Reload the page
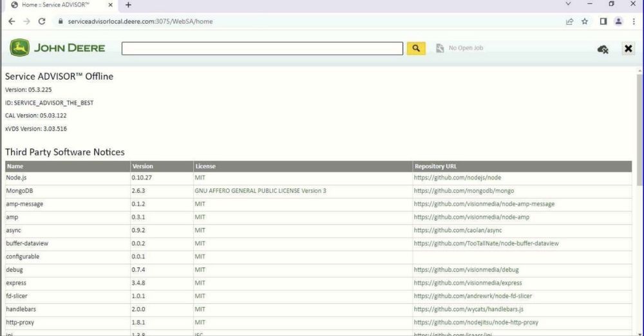Viewport: 644px width, 336px height. [x=42, y=21]
